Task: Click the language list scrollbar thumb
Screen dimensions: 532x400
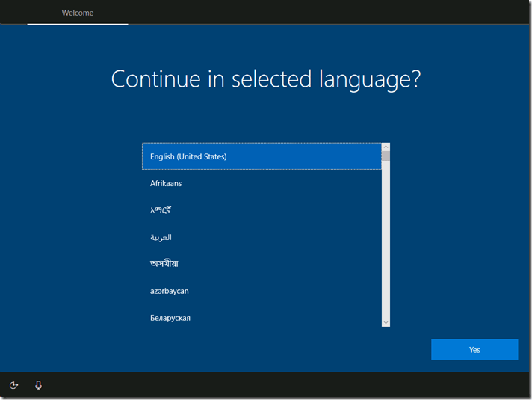Action: tap(386, 157)
